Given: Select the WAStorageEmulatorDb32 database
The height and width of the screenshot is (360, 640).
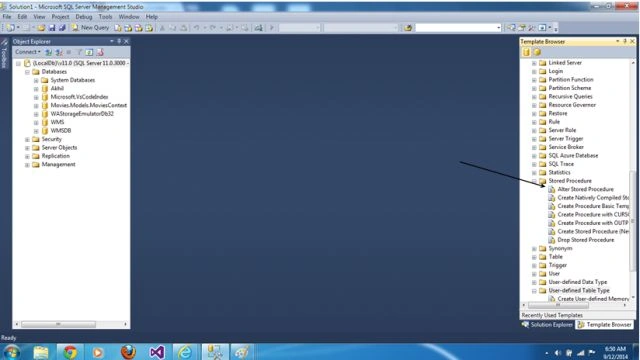Looking at the screenshot, I should 82,114.
